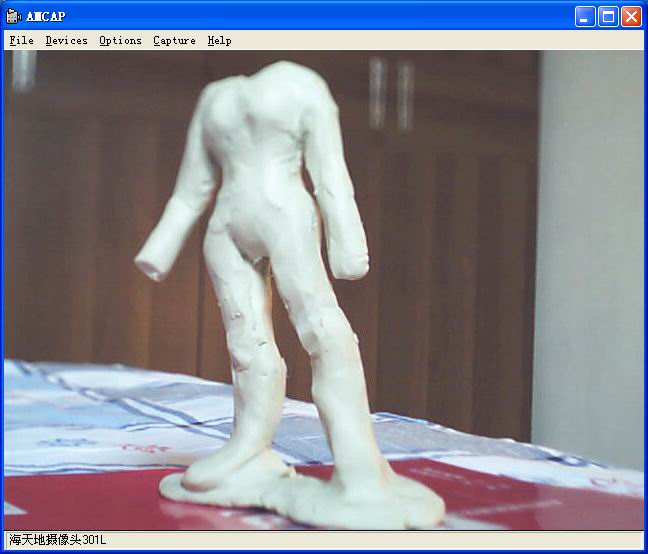Open the Capture menu
The height and width of the screenshot is (554, 648).
coord(174,40)
